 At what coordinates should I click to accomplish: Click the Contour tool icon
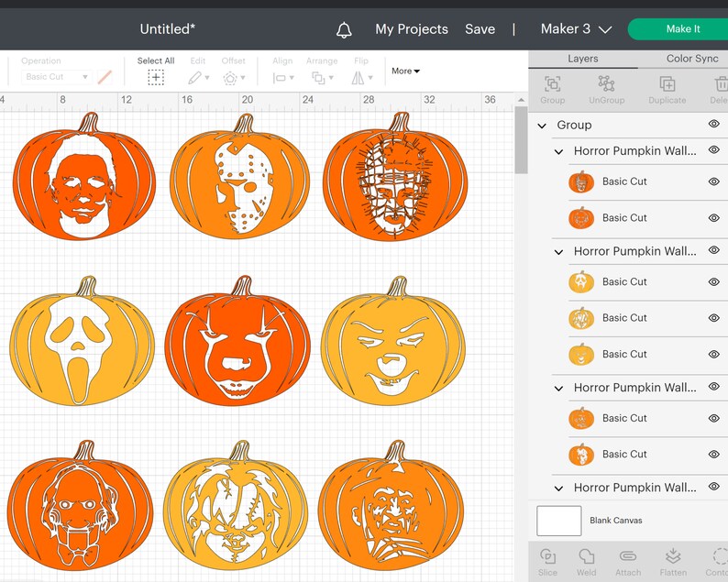pyautogui.click(x=720, y=556)
